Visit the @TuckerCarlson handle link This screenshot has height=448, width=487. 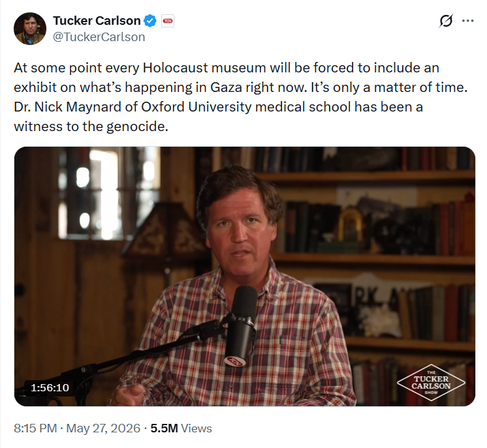point(99,37)
